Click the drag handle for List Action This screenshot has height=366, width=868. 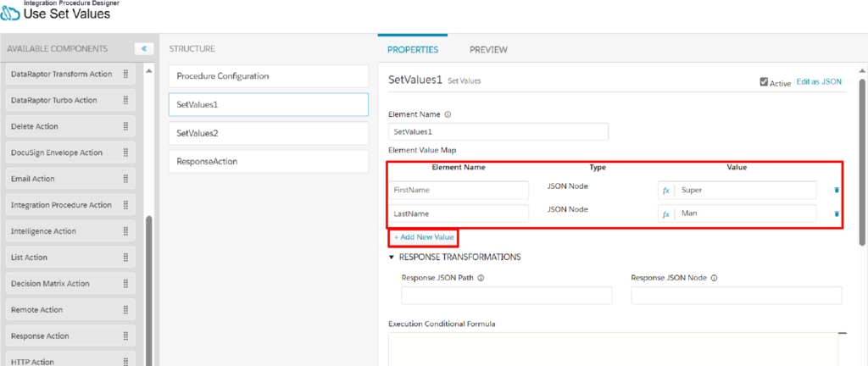point(125,257)
